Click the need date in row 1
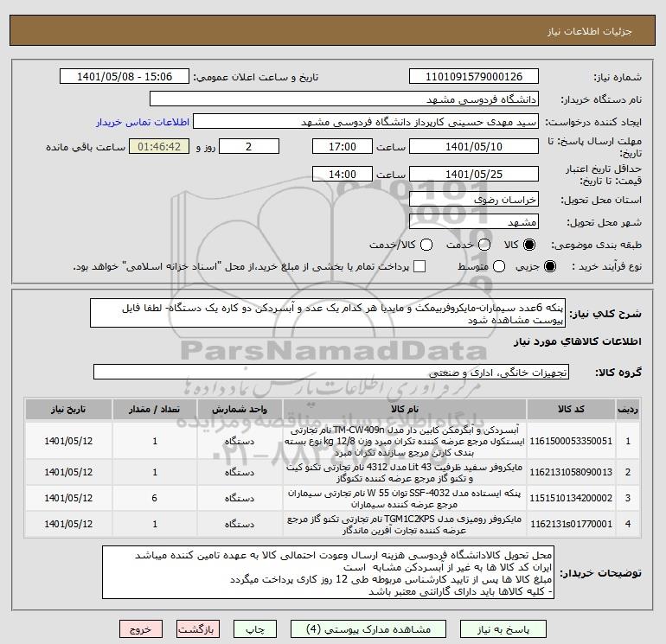 (x=68, y=441)
